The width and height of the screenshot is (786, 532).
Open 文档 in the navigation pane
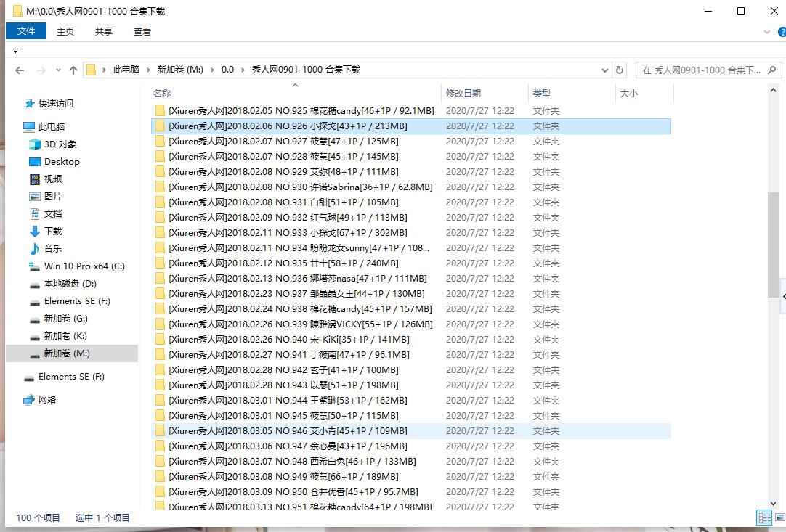[x=52, y=214]
